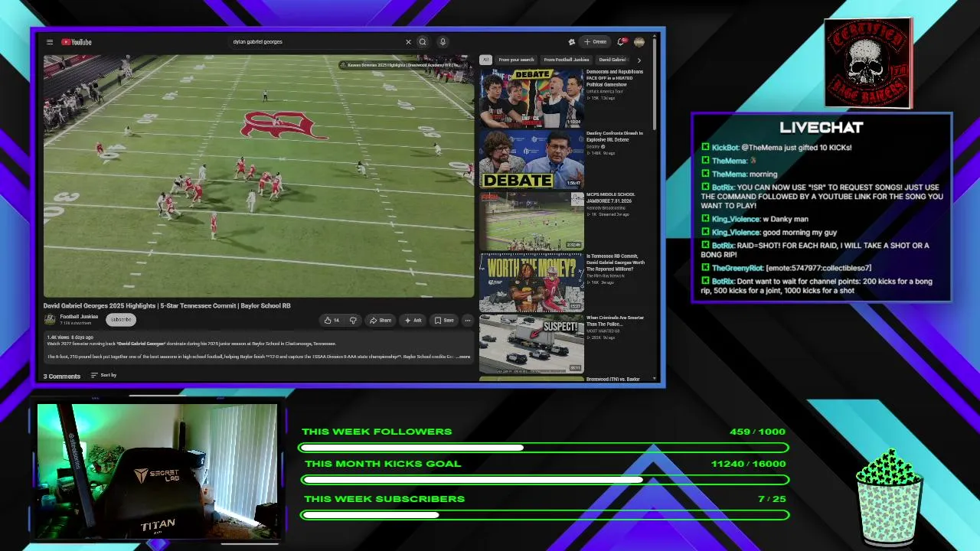The height and width of the screenshot is (551, 980).
Task: Save the video to a playlist
Action: [x=444, y=321]
